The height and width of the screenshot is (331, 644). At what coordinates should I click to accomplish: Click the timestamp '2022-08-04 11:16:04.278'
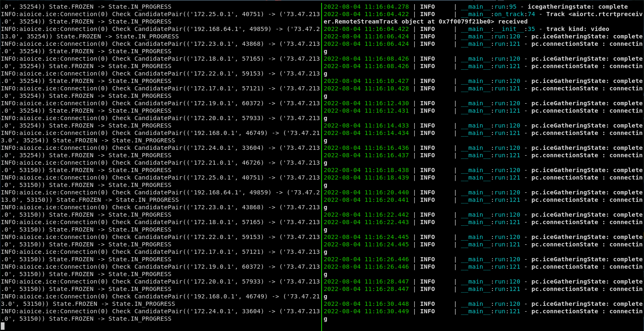[366, 7]
